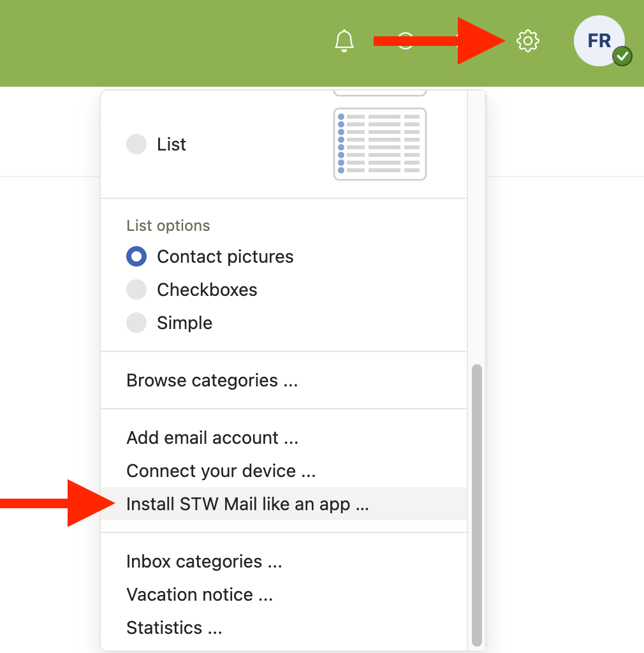Screen dimensions: 644x653
Task: Select the List layout radio button
Action: [x=136, y=144]
